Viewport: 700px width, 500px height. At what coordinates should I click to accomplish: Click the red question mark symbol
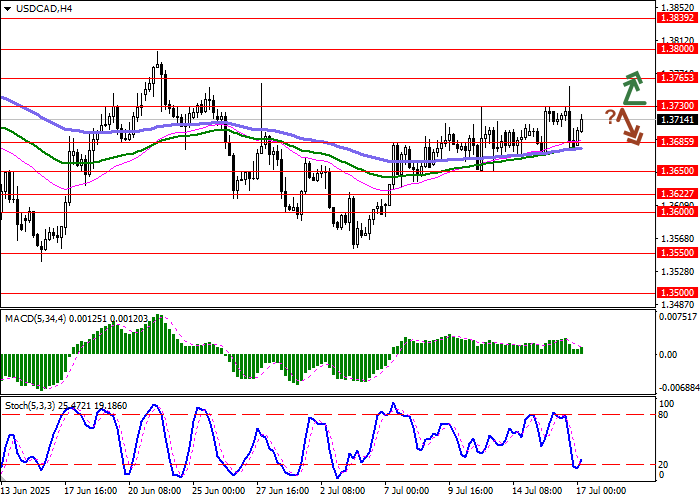pos(609,116)
